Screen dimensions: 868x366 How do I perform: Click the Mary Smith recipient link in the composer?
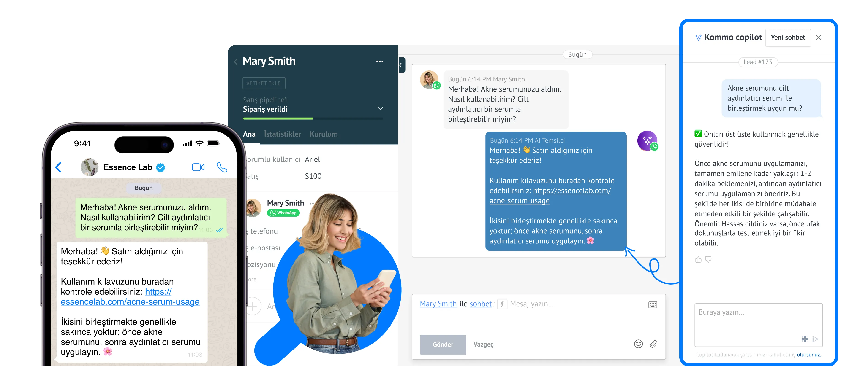pos(438,304)
